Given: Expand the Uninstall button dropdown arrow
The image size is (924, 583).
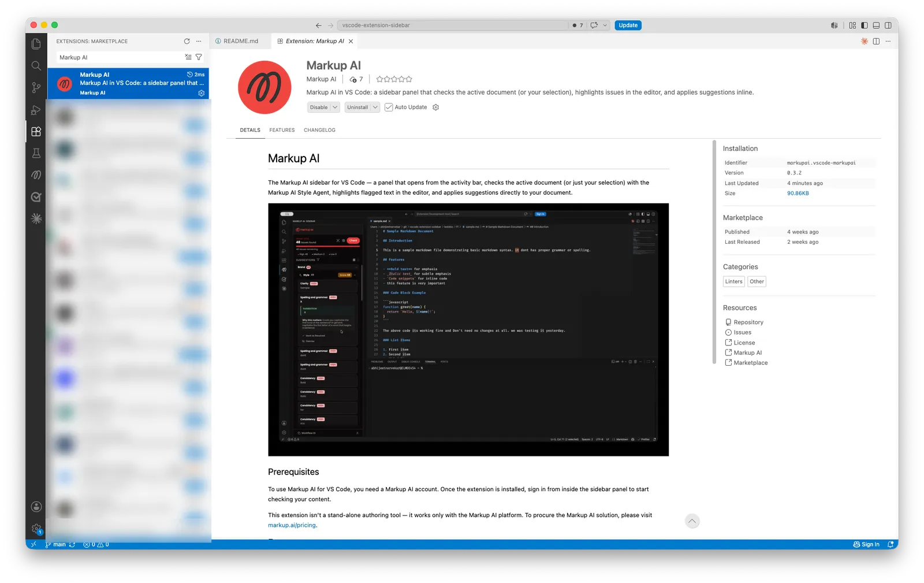Looking at the screenshot, I should (375, 107).
